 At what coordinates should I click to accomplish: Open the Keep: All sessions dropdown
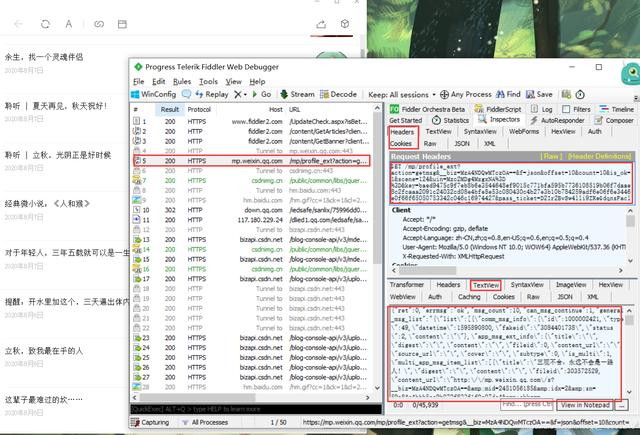coord(402,95)
